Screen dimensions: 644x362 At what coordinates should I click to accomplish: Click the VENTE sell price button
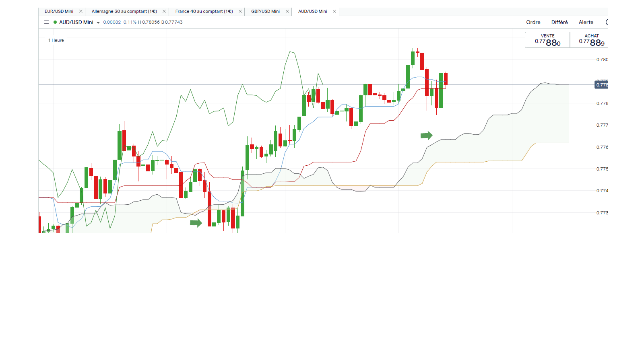(547, 40)
